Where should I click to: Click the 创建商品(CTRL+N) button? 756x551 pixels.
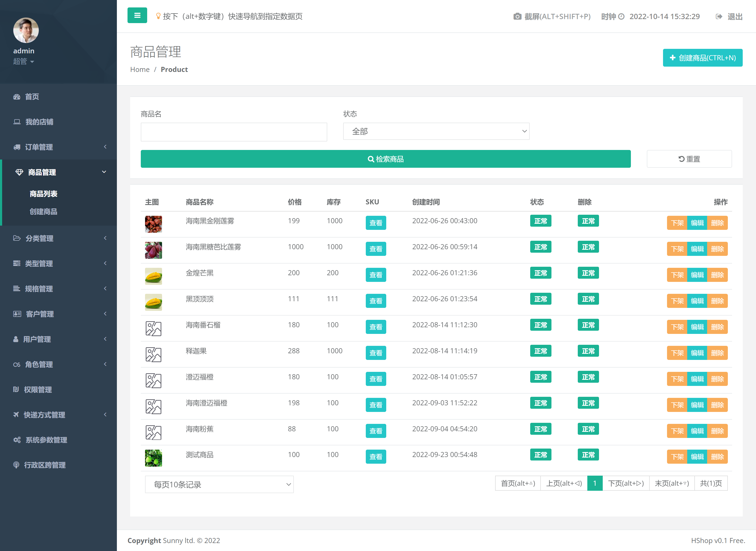(702, 58)
